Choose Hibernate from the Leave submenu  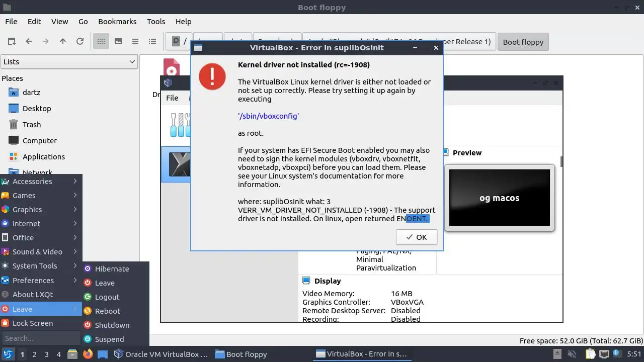click(115, 269)
